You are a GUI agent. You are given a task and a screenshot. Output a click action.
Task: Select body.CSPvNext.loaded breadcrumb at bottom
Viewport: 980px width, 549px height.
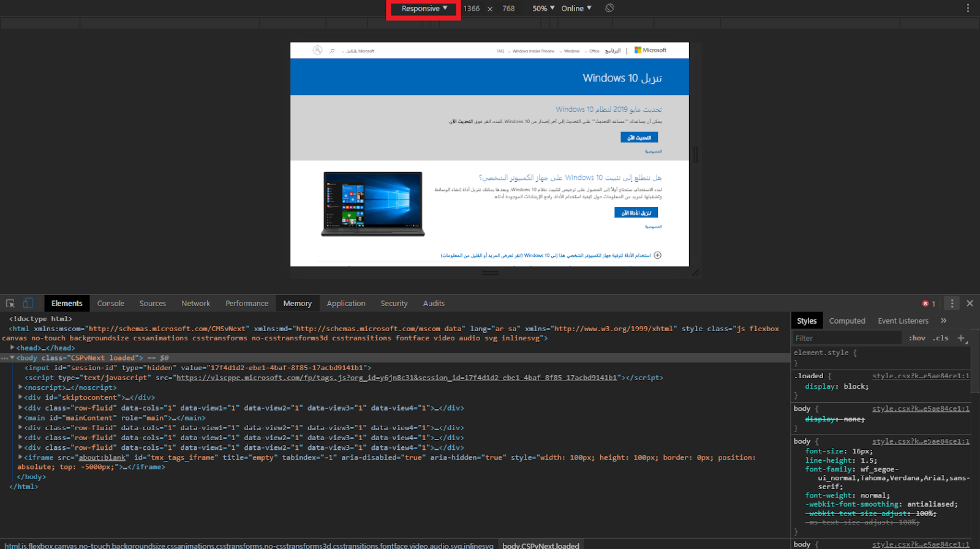click(x=541, y=545)
